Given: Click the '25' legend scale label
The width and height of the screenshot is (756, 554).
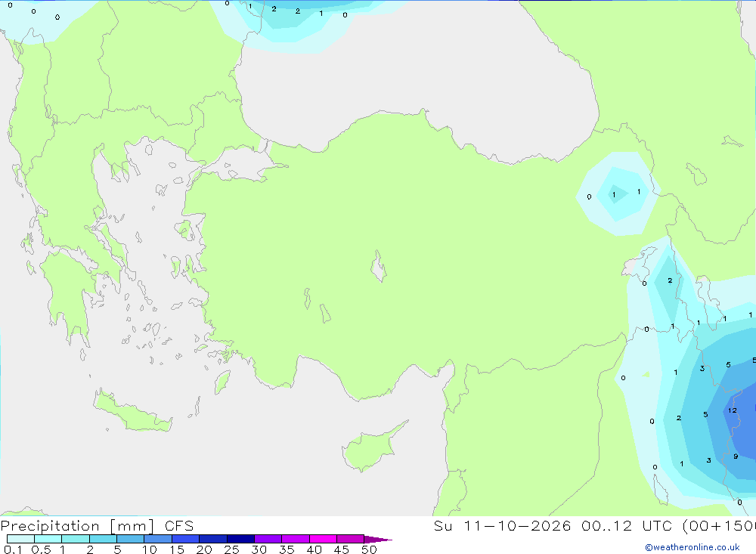Looking at the screenshot, I should 231,549.
